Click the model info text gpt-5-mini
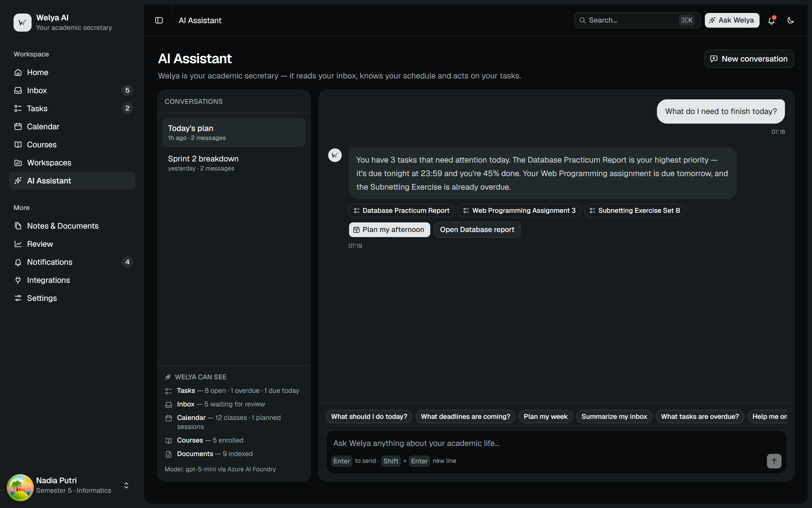812x508 pixels. pos(220,469)
